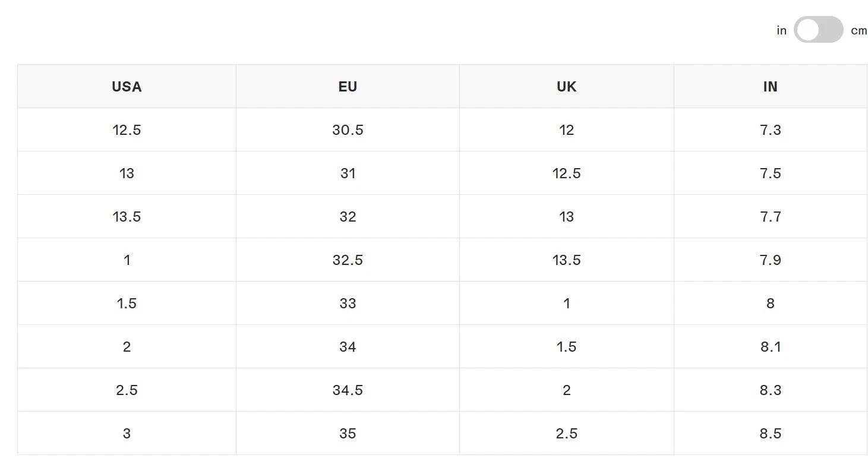
Task: Click the EU size 31 cell
Action: tap(348, 173)
